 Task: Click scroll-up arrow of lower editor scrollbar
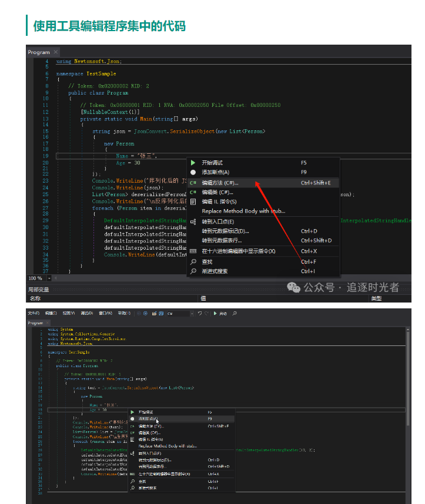[x=407, y=330]
